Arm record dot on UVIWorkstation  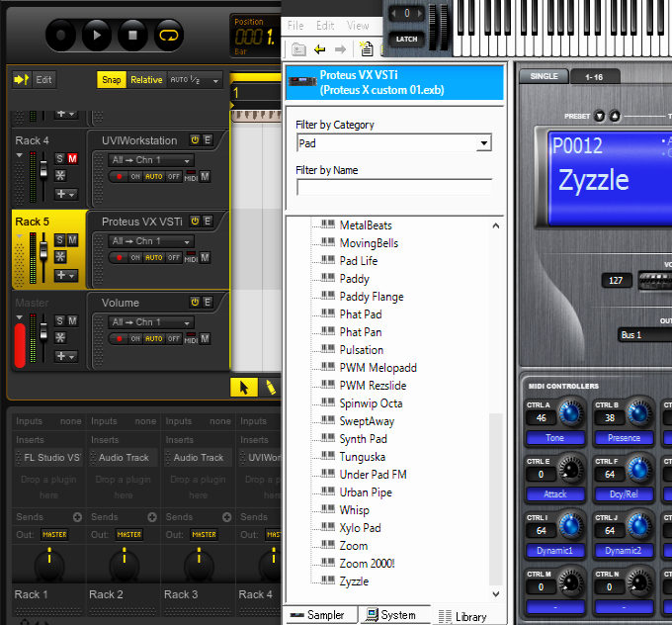pos(120,177)
